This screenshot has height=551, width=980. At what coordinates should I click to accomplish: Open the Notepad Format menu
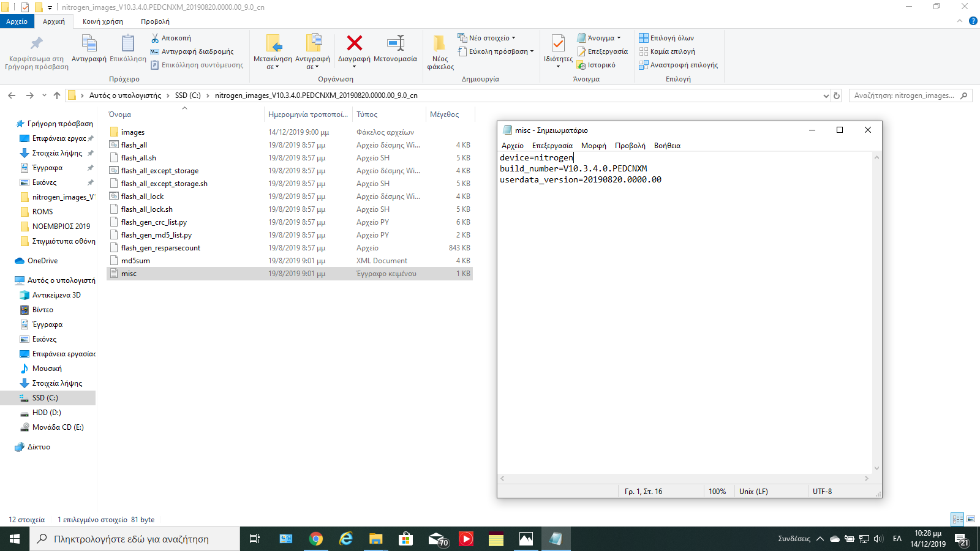pos(593,146)
